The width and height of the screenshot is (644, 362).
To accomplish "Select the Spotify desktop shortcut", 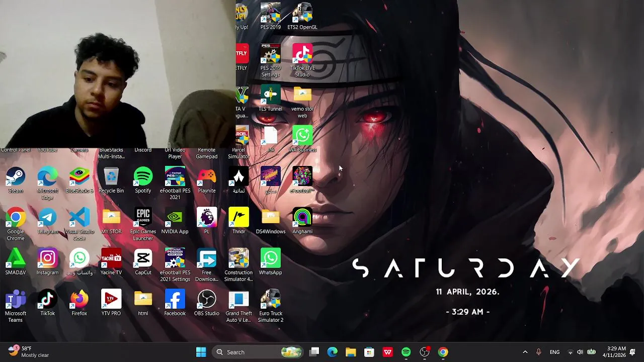I will [143, 181].
